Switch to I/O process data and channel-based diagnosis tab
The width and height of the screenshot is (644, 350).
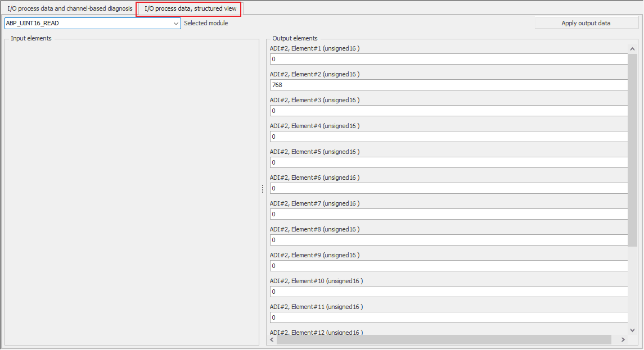tap(70, 8)
